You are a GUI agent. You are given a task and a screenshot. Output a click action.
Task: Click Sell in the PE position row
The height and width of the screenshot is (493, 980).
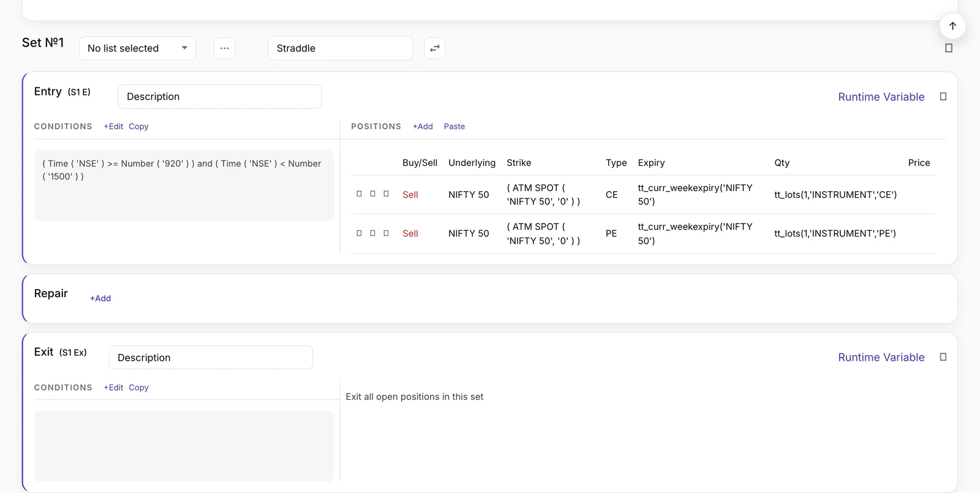point(410,233)
